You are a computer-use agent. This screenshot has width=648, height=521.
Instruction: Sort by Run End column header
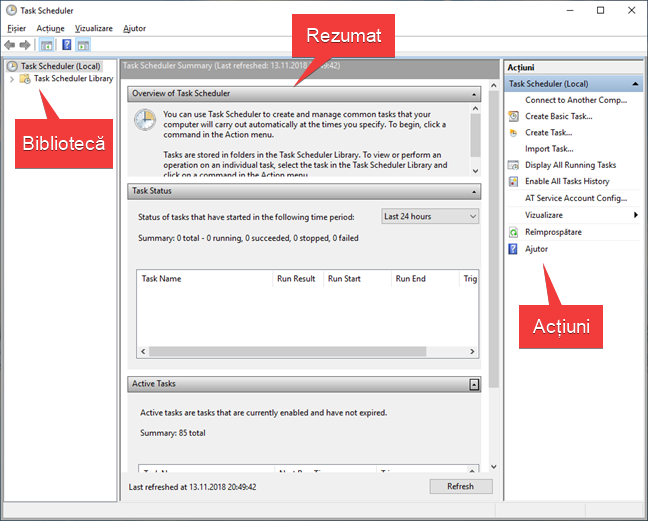(x=425, y=279)
